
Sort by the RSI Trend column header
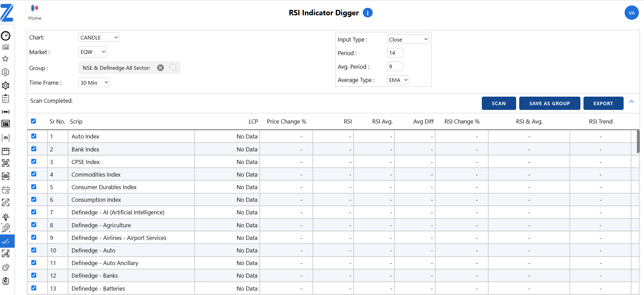(x=601, y=121)
